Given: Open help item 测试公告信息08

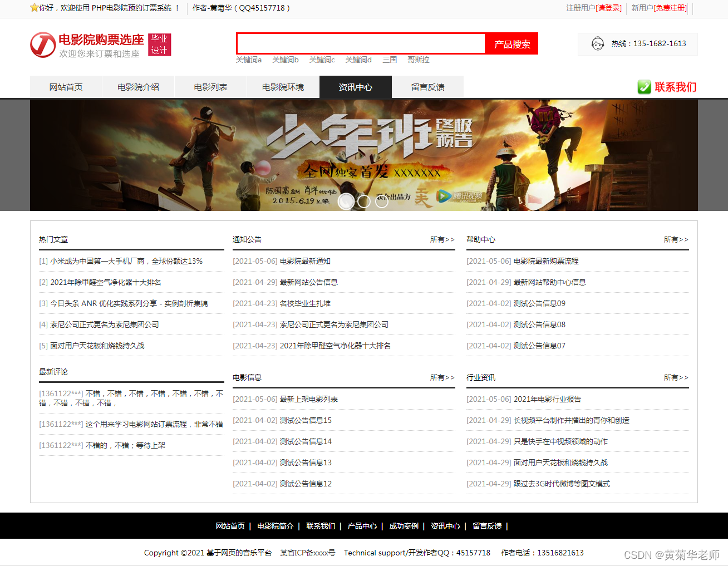Looking at the screenshot, I should click(539, 324).
